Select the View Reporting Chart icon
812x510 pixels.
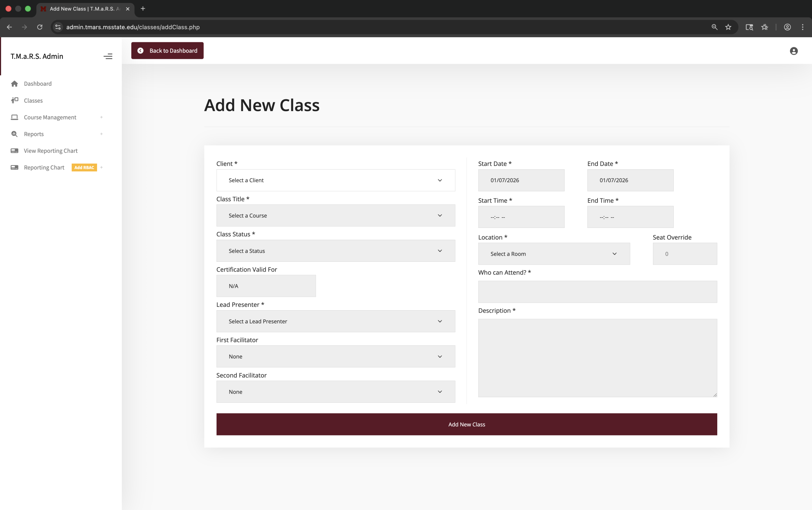click(x=15, y=150)
